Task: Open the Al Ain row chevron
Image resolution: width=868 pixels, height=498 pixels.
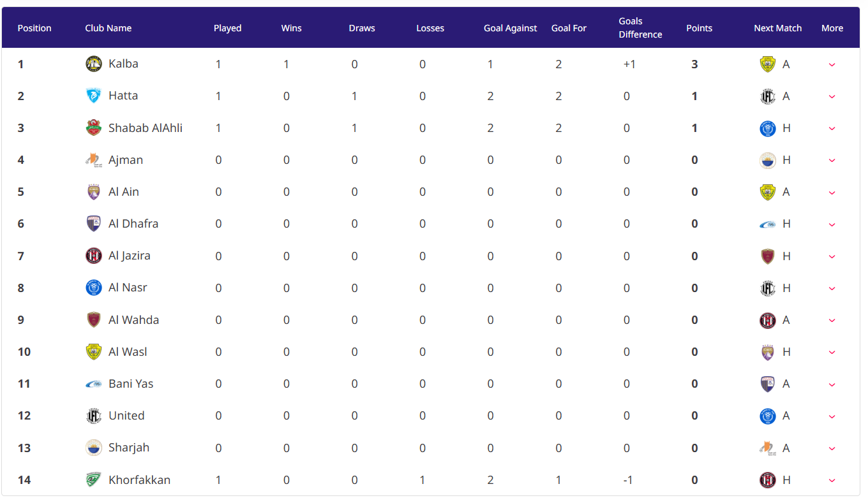Action: pos(832,193)
